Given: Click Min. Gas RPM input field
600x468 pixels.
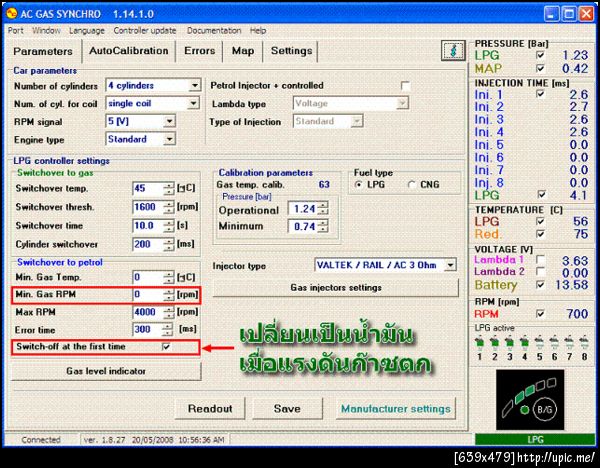Looking at the screenshot, I should 148,294.
